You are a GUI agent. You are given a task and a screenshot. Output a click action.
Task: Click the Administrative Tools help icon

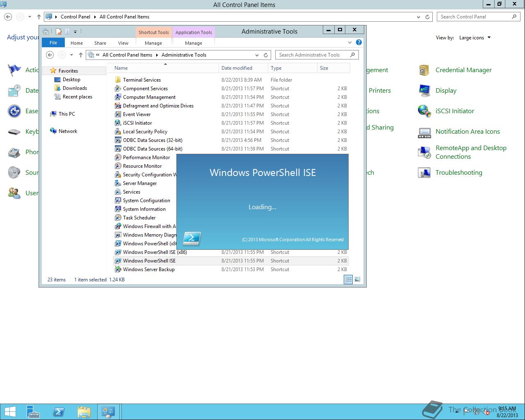click(359, 42)
